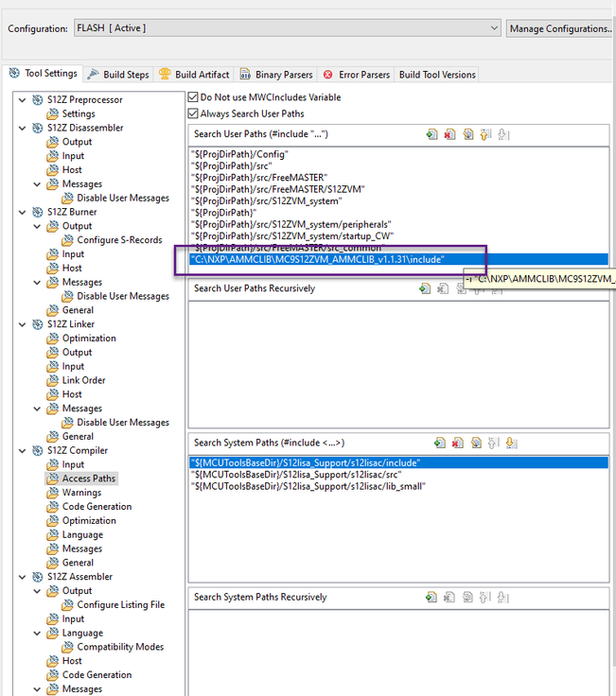Uncheck Do Not use MWCIncludes Variable
The image size is (616, 696).
tap(193, 96)
